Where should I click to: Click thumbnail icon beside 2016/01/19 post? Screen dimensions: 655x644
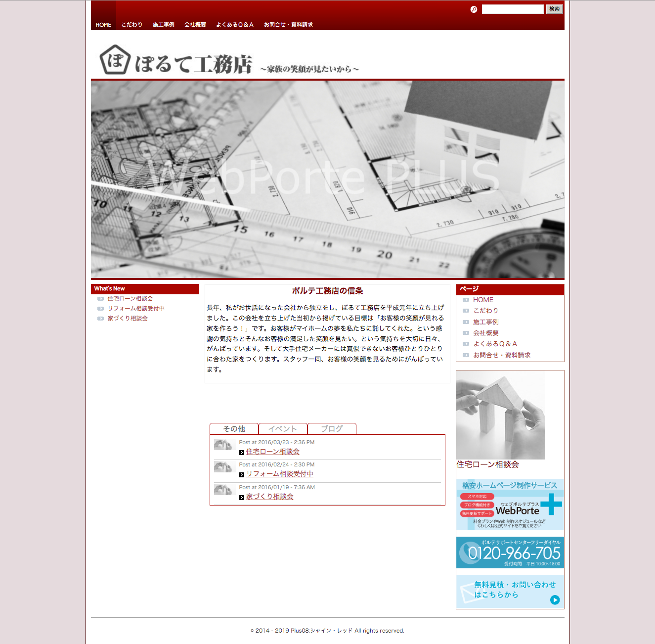pos(223,490)
